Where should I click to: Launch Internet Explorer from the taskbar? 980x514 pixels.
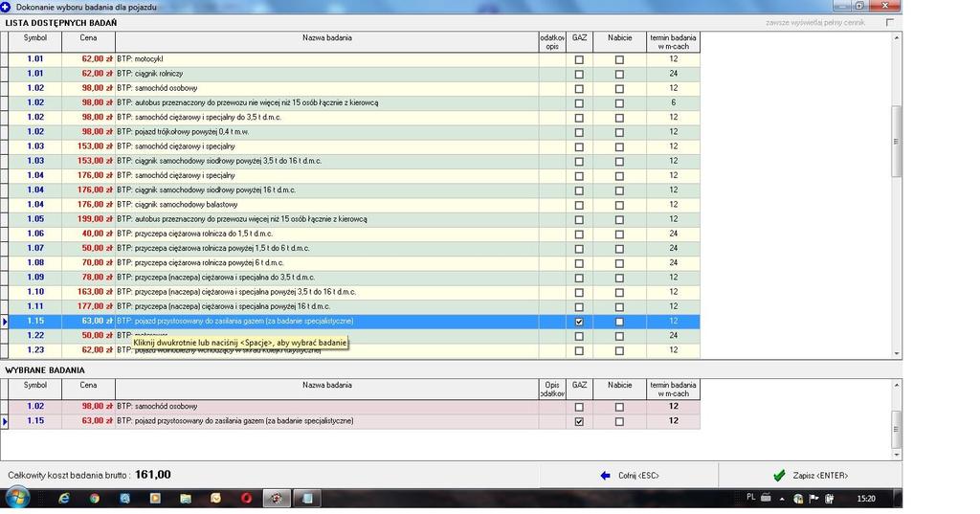point(64,499)
